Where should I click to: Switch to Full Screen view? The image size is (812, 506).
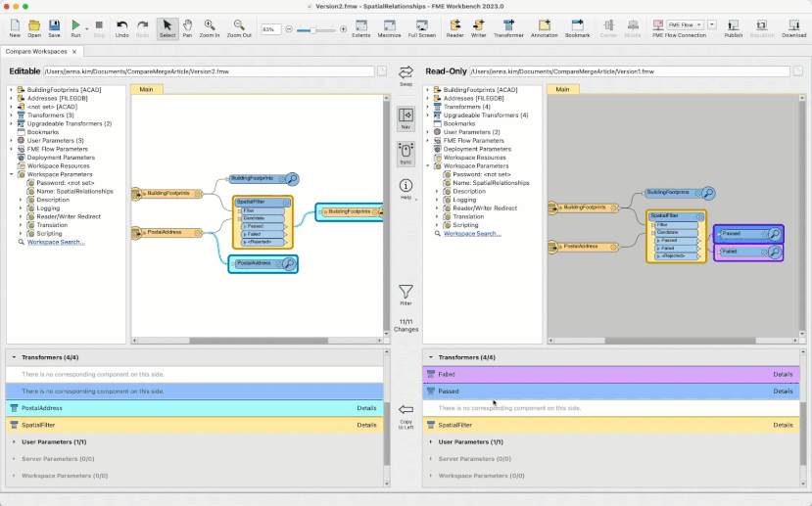tap(421, 28)
